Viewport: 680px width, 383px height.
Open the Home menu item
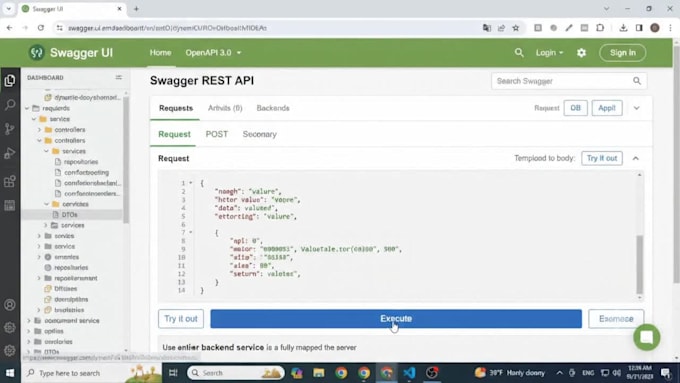(160, 52)
